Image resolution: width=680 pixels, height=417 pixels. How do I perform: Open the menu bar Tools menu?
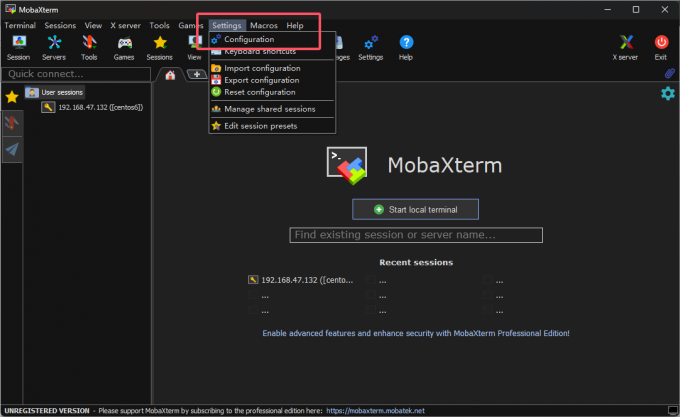(x=159, y=25)
